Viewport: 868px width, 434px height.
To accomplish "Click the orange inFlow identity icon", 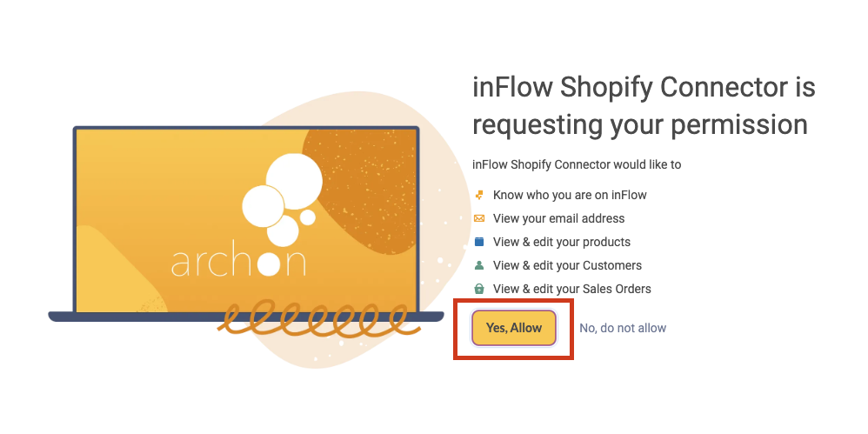I will point(479,195).
